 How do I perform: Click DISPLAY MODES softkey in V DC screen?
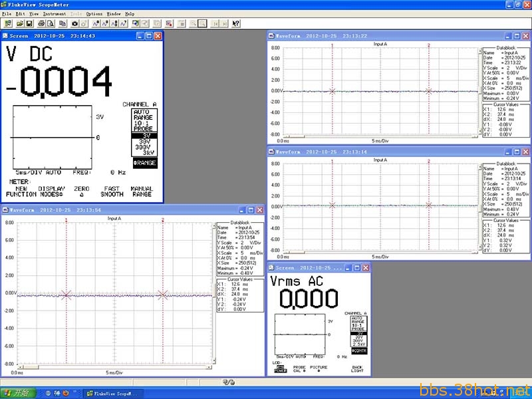(x=51, y=192)
